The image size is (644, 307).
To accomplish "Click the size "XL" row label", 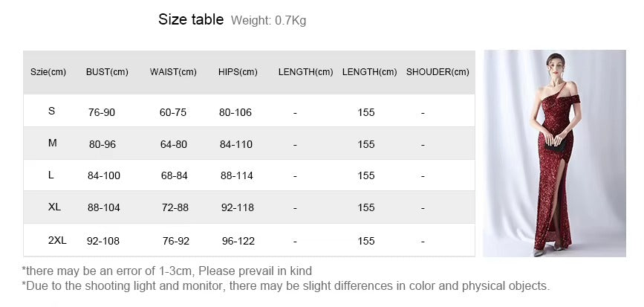I will click(54, 207).
